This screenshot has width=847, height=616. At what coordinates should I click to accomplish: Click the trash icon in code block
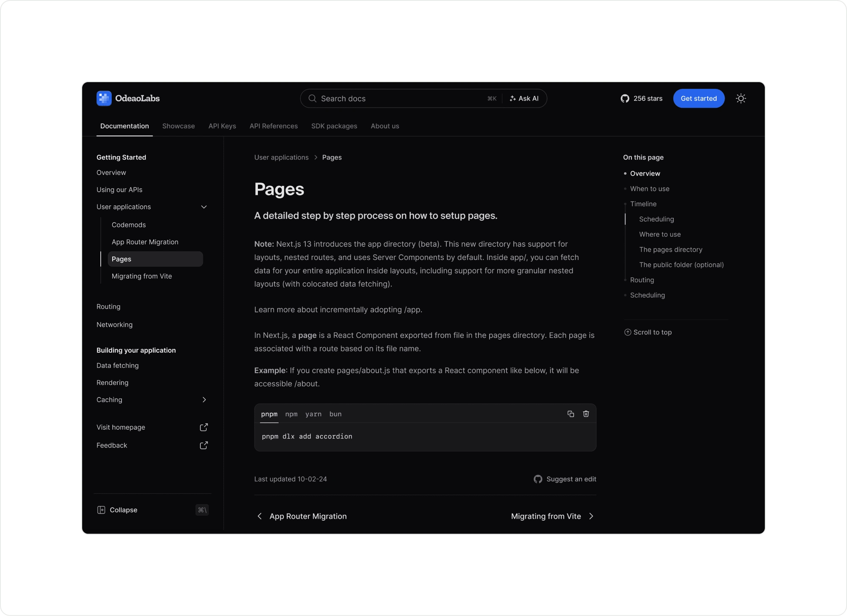[x=586, y=414]
